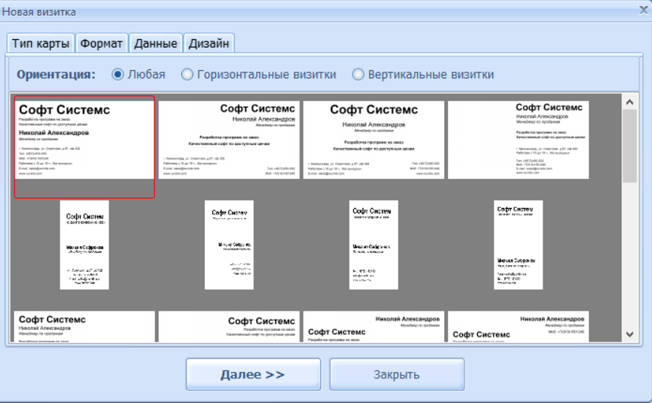Image resolution: width=652 pixels, height=403 pixels.
Task: Select the red-outlined left-aligned card template
Action: 84,147
